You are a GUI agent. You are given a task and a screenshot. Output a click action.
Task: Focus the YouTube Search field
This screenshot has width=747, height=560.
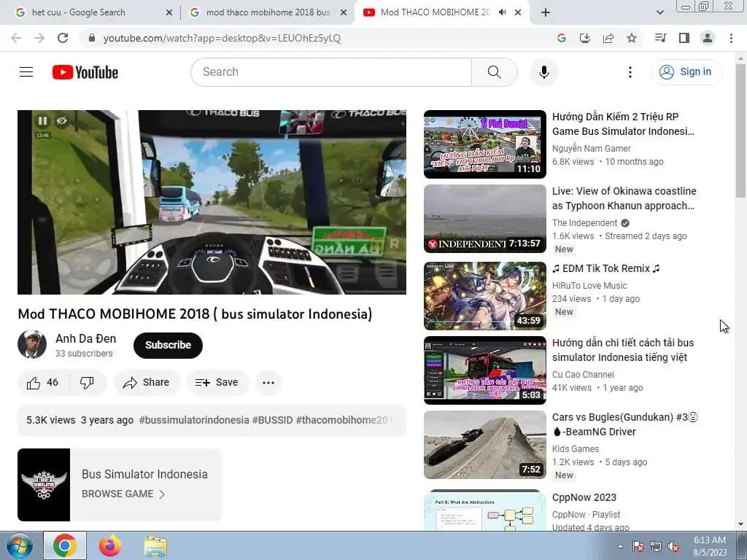[x=332, y=72]
